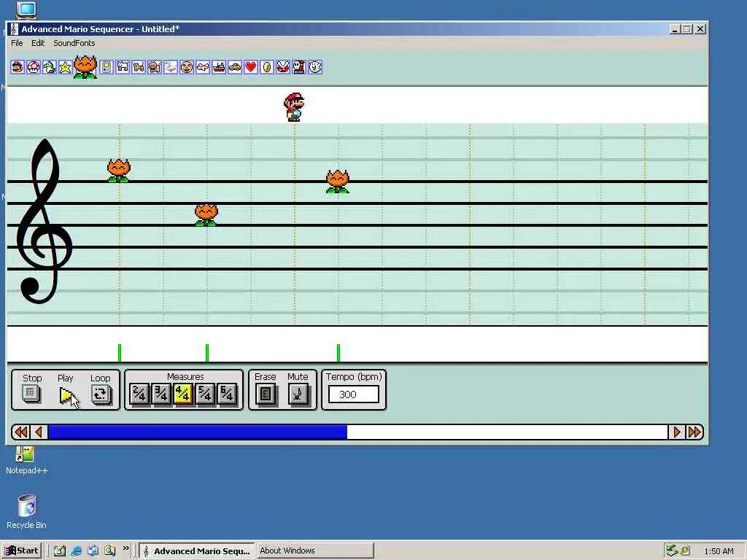Toggle the Loop button
Image resolution: width=747 pixels, height=560 pixels.
(x=101, y=394)
